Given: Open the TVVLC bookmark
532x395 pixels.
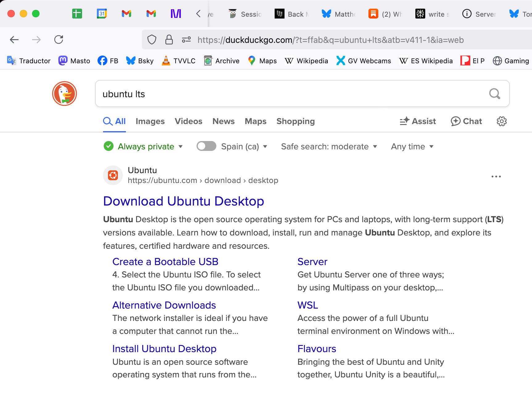Looking at the screenshot, I should point(178,61).
